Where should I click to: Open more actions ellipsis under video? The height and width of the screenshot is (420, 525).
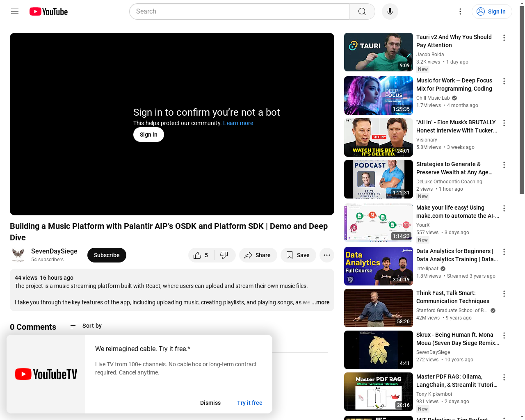327,255
